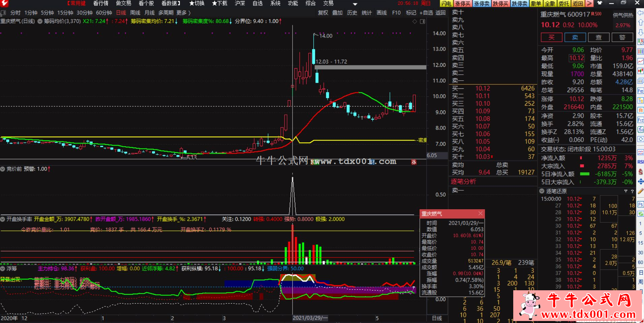Screen dimensions: 644x323
Task: Click the move cross-arrows icon in right sidebar
Action: [641, 182]
